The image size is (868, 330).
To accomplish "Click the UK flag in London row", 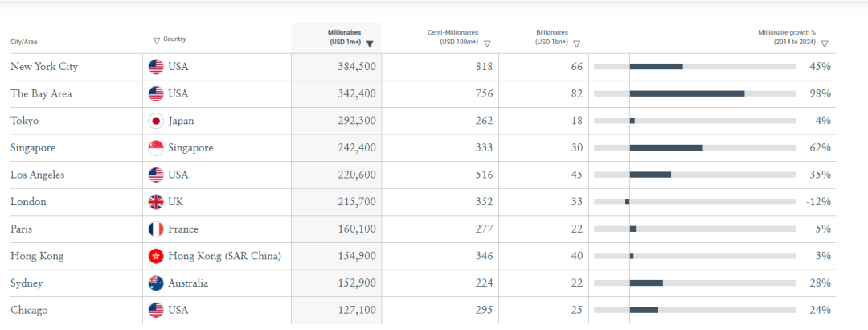I will [x=156, y=202].
